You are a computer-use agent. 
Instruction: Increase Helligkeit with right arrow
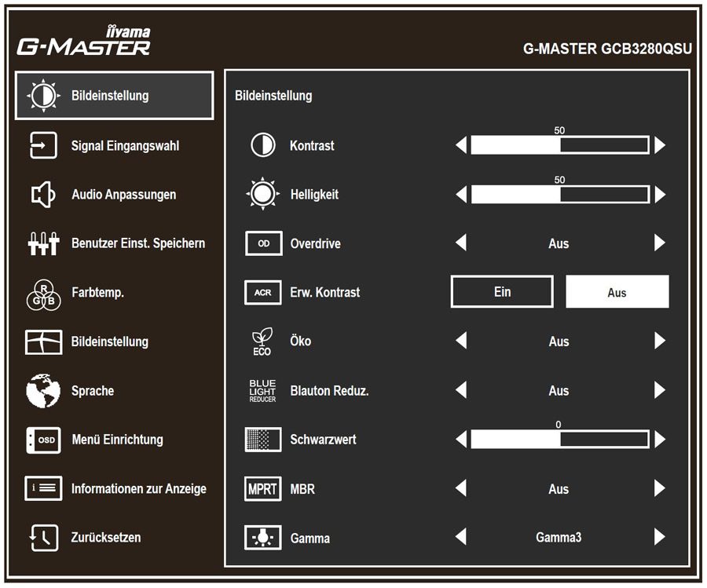point(660,194)
